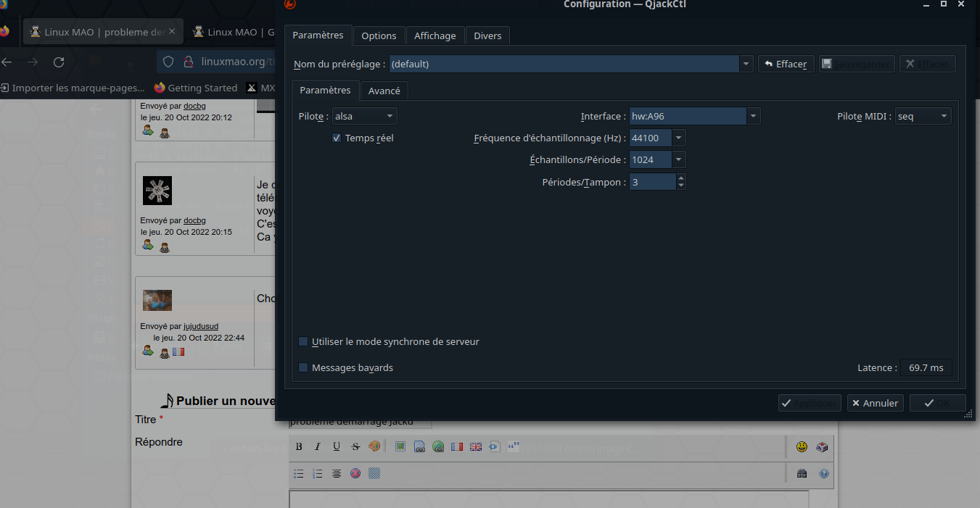The image size is (980, 508).
Task: Open the Nom du préréglage dropdown arrow
Action: (x=746, y=64)
